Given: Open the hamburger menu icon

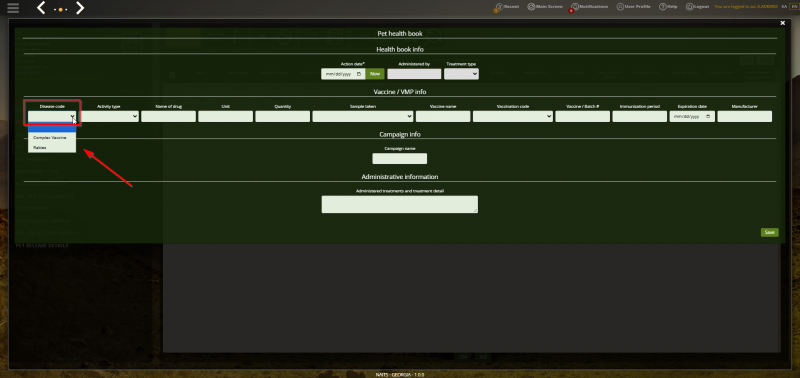Looking at the screenshot, I should click(13, 8).
